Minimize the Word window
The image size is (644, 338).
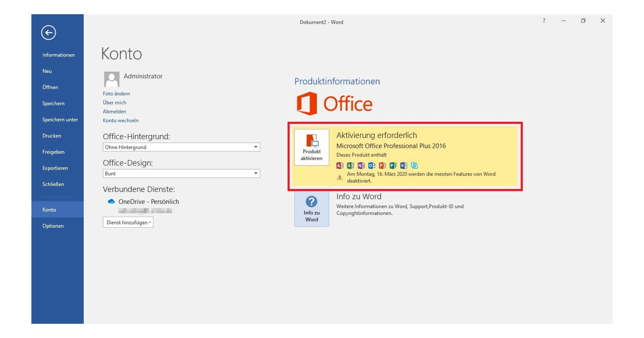tap(563, 21)
